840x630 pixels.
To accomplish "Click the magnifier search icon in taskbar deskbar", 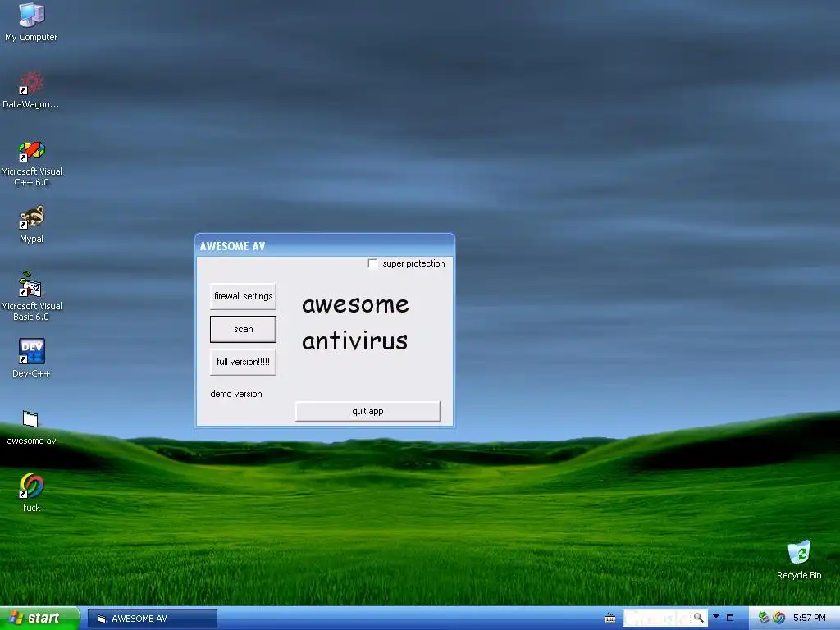I will click(699, 618).
